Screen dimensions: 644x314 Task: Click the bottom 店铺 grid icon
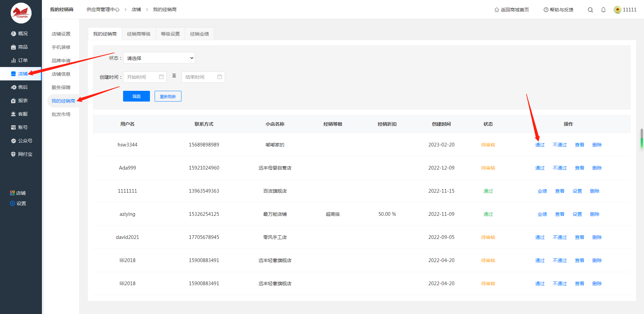(12, 193)
